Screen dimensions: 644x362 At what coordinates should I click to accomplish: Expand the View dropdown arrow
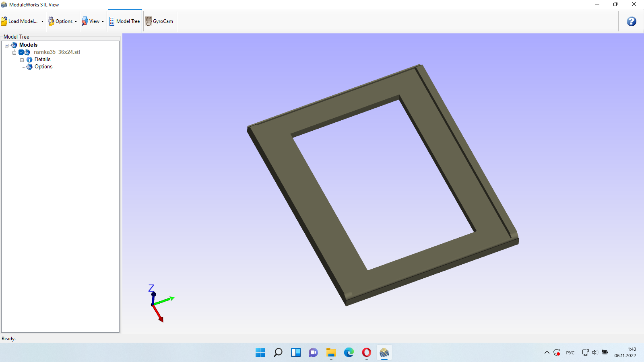(103, 21)
